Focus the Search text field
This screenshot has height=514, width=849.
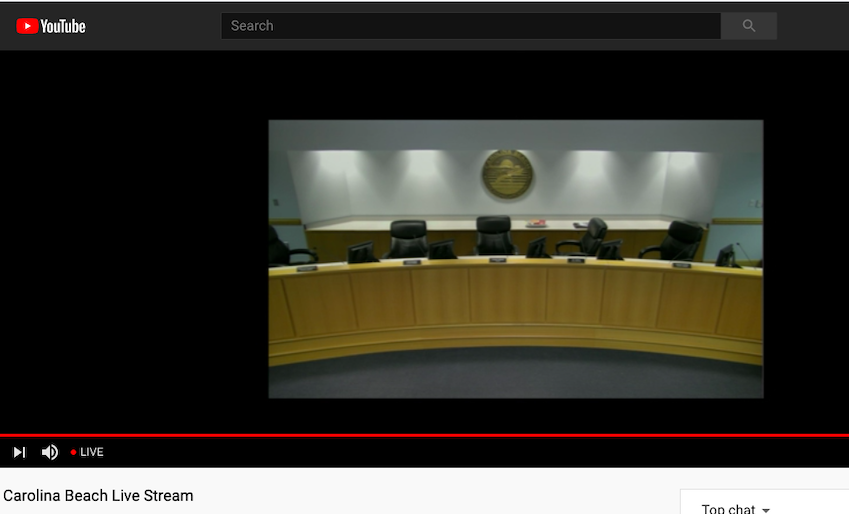click(x=470, y=26)
